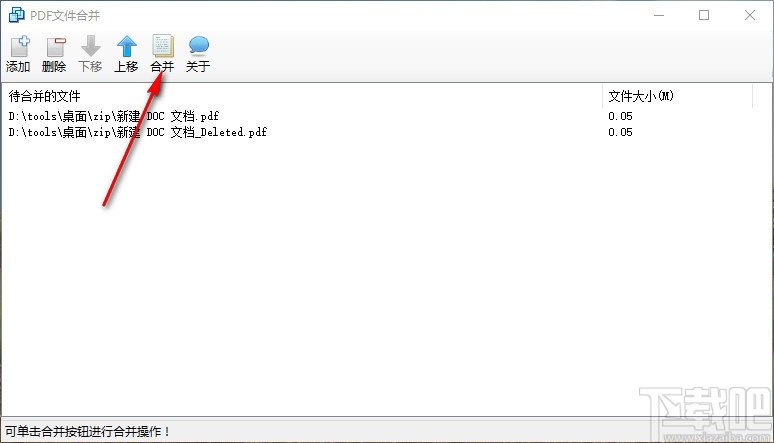Close the PDF文件合并 window
Viewport: 774px width, 443px height.
pos(750,15)
